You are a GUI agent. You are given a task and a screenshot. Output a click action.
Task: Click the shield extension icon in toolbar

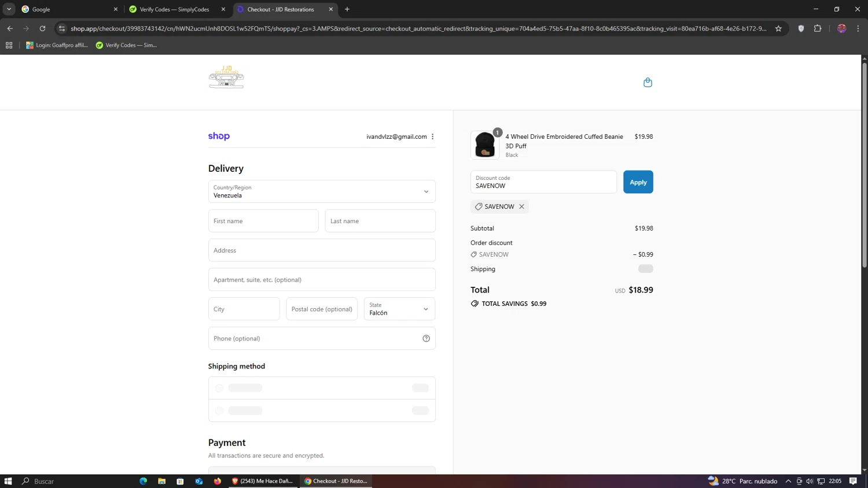[x=801, y=28]
